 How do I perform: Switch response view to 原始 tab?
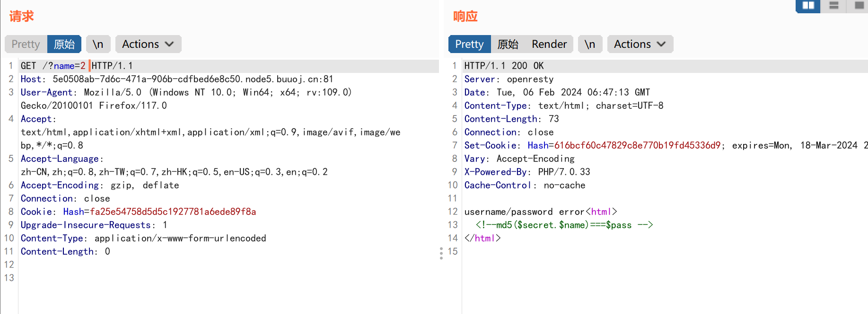pos(508,44)
